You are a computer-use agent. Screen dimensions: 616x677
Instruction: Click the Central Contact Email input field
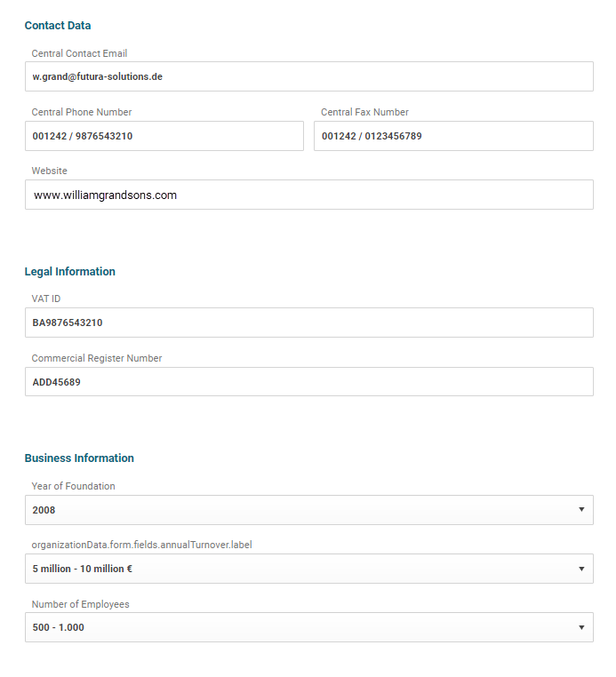click(308, 76)
